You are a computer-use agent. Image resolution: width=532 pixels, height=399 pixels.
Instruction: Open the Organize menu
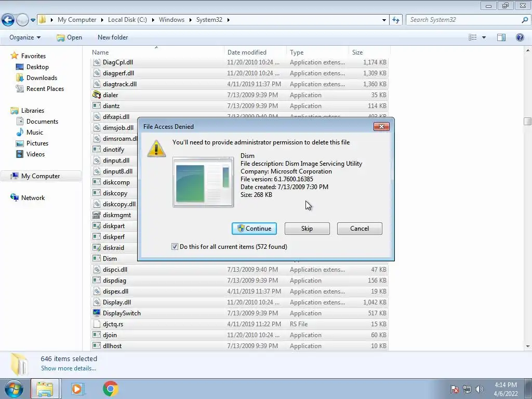(25, 37)
